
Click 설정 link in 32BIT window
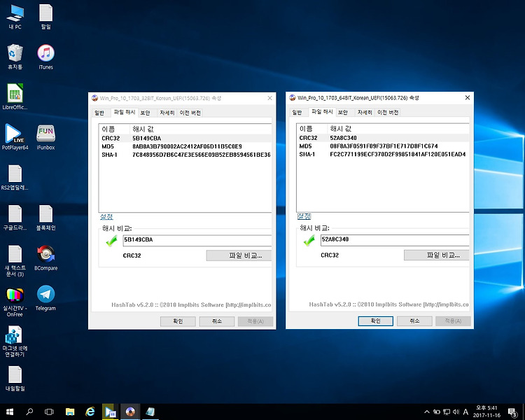(106, 217)
